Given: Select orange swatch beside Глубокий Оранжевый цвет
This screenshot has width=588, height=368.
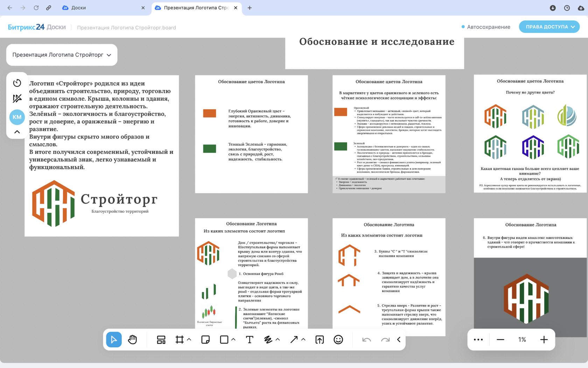Looking at the screenshot, I should 209,113.
